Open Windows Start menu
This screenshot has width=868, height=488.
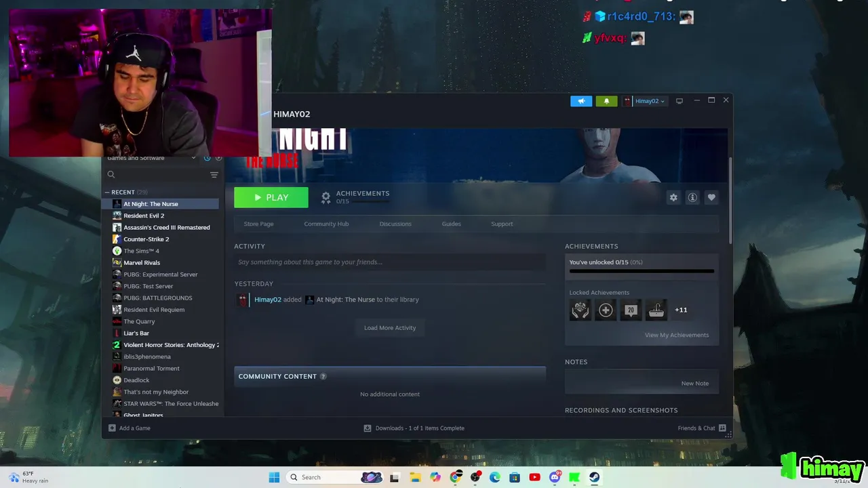(x=274, y=477)
